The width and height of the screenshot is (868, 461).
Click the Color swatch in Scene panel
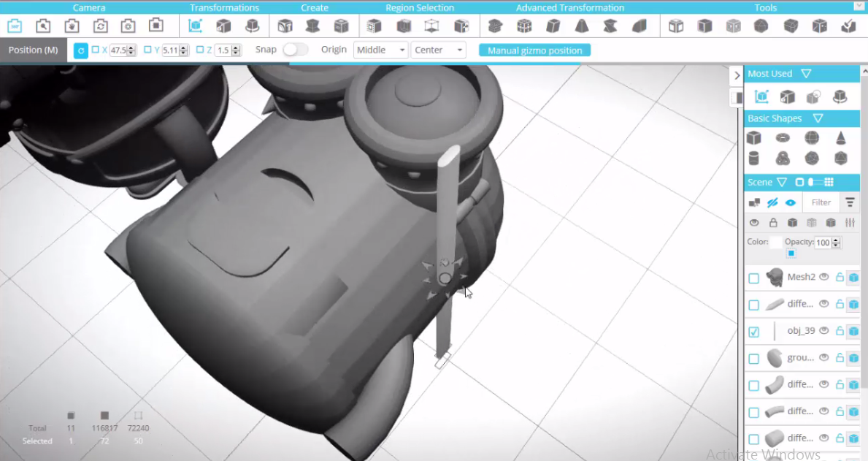pyautogui.click(x=776, y=242)
